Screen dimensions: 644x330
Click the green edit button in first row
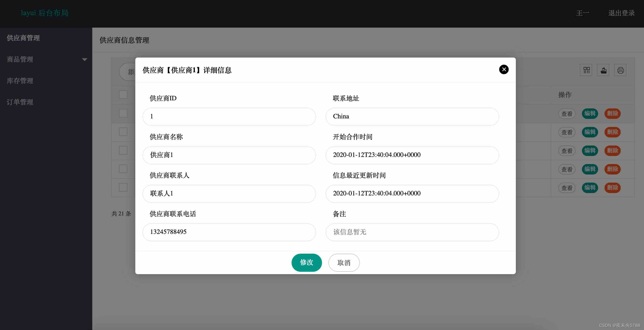tap(590, 113)
